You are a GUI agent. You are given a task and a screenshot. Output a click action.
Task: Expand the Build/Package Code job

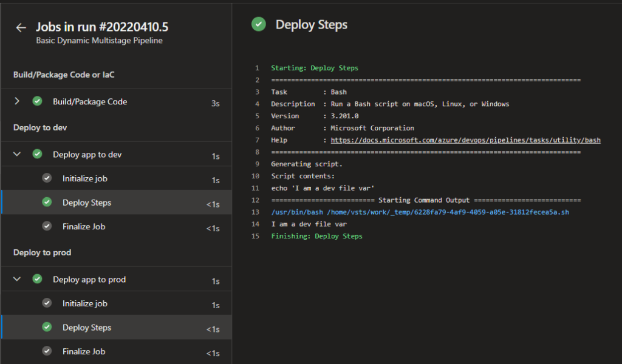point(17,102)
